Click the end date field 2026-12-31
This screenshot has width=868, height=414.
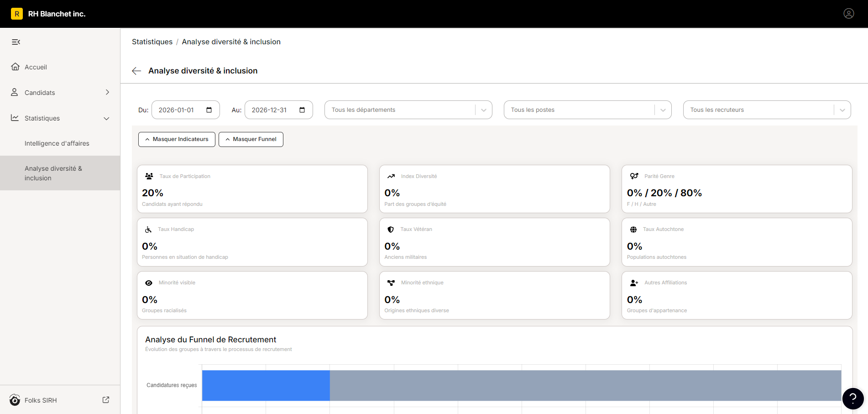pos(279,110)
